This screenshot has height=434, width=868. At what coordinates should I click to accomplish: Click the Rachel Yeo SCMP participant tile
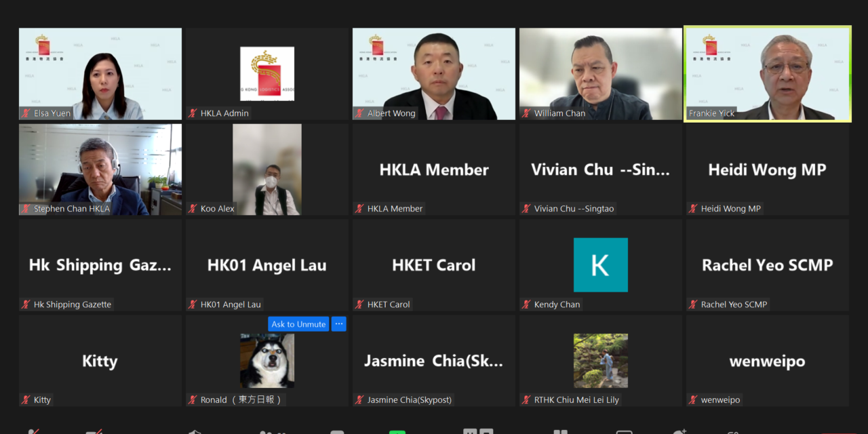[x=767, y=265]
